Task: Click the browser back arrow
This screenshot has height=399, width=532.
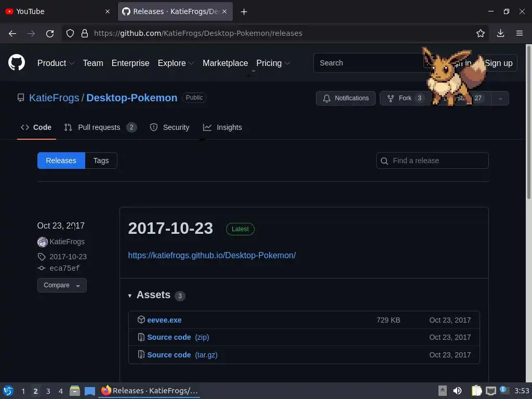Action: pyautogui.click(x=12, y=33)
